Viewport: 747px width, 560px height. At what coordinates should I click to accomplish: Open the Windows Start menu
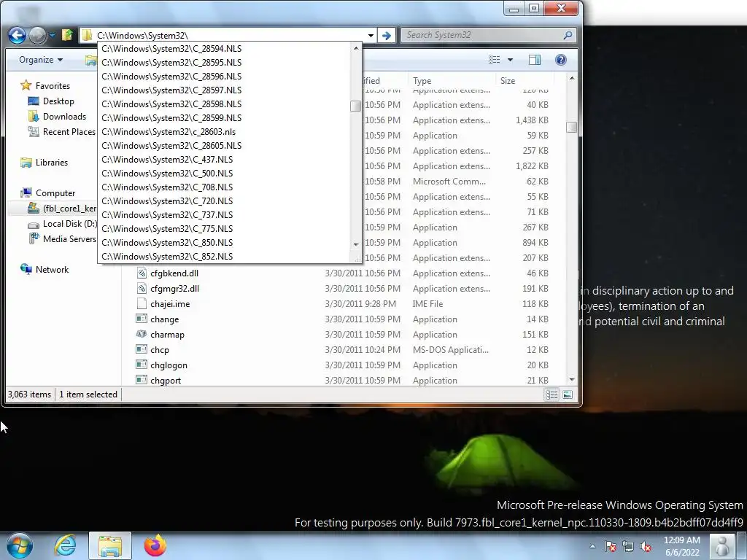20,545
